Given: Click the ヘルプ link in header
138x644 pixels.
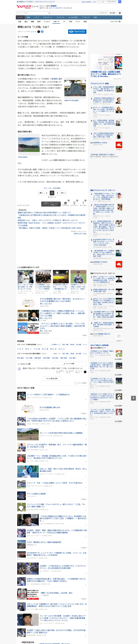Looking at the screenshot, I should point(94,2).
